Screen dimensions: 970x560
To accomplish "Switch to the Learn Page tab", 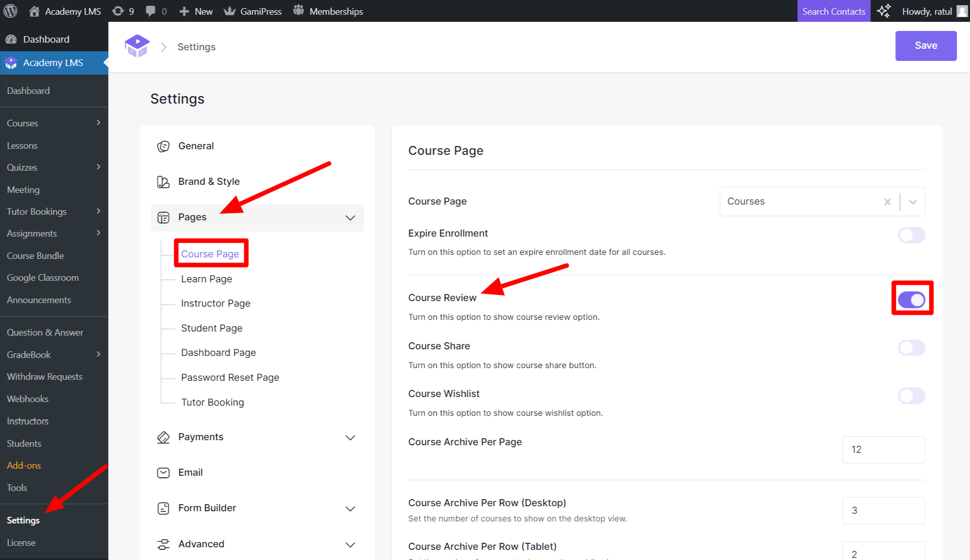I will (x=206, y=278).
